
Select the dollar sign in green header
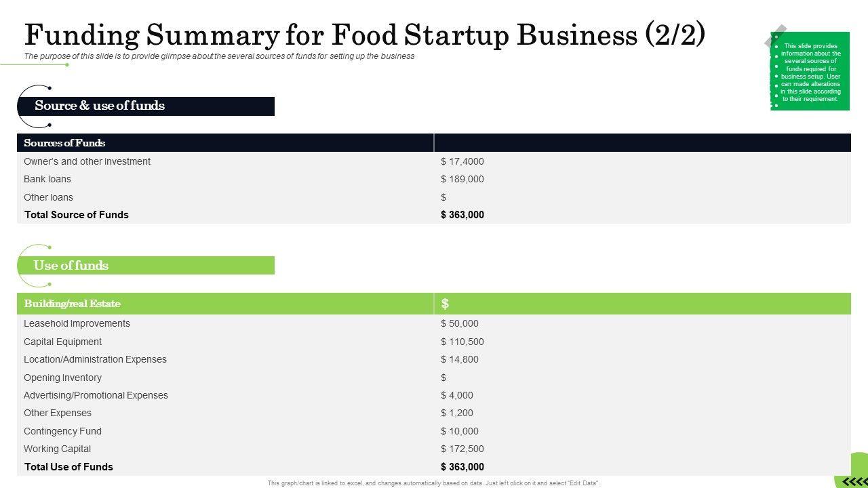445,304
